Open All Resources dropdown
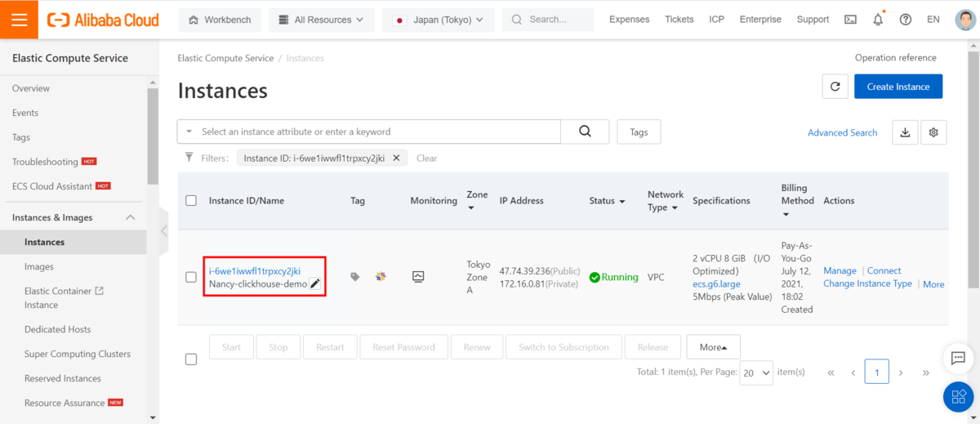 point(322,20)
